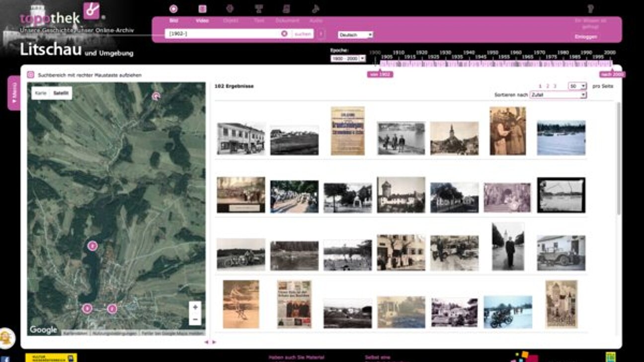Click the 'nach 2000' timeline handle
Screen dimensions: 644x362
612,74
